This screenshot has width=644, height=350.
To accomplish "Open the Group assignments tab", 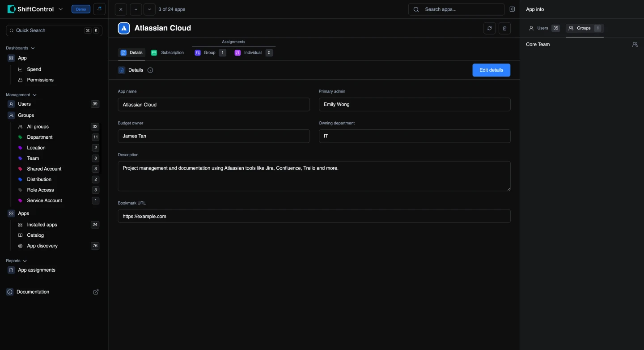I will pos(210,53).
